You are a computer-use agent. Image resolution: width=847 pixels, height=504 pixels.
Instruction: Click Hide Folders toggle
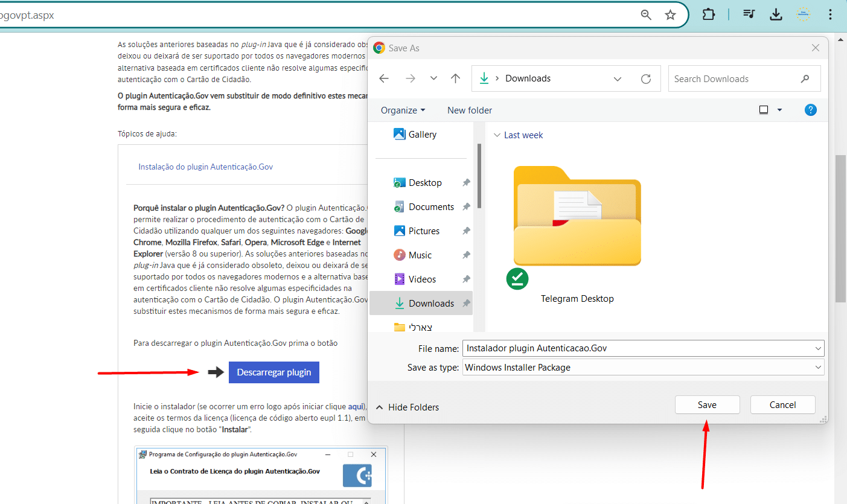(408, 407)
